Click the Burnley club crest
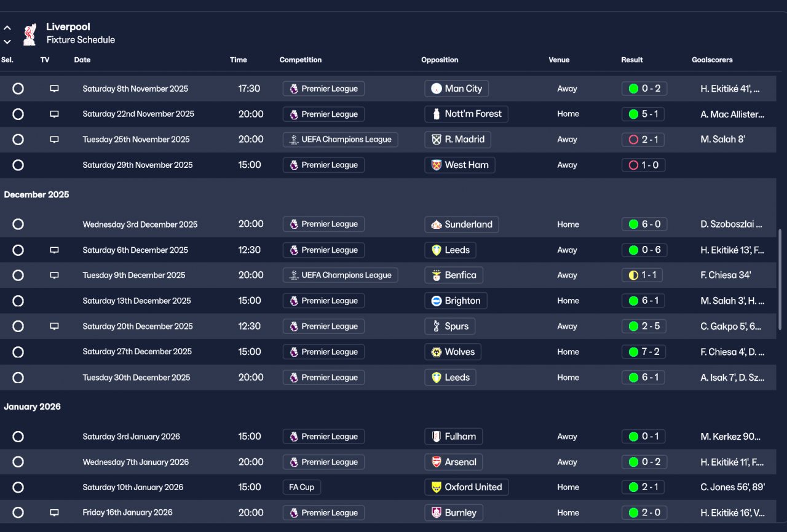 coord(437,513)
